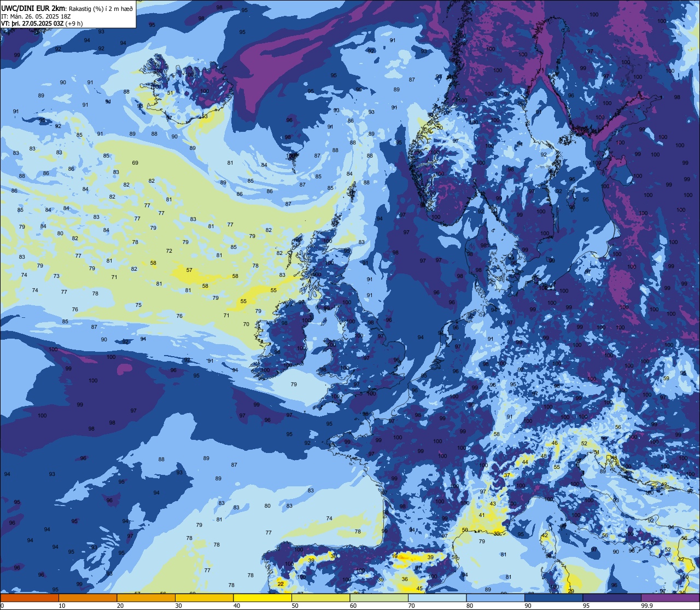Viewport: 700px width, 610px height.
Task: Click the 20–30 amber legend swatch
Action: pyautogui.click(x=146, y=597)
